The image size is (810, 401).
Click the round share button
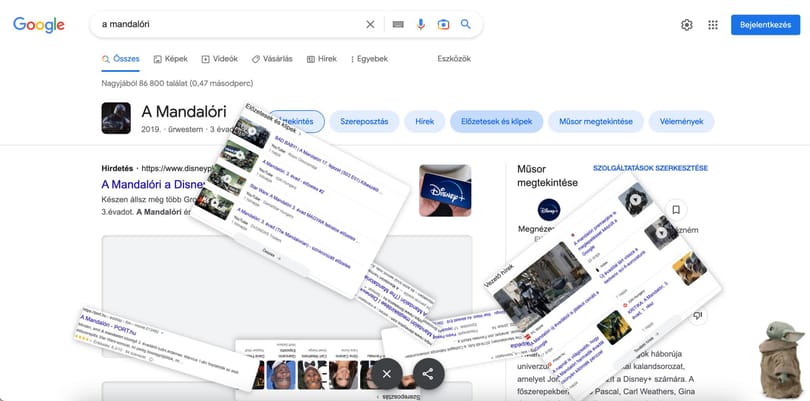click(x=428, y=374)
